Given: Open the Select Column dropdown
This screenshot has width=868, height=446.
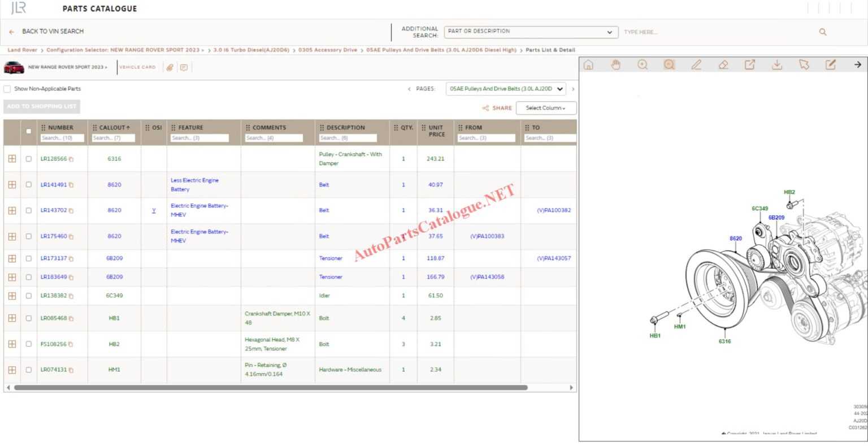Looking at the screenshot, I should pyautogui.click(x=546, y=107).
